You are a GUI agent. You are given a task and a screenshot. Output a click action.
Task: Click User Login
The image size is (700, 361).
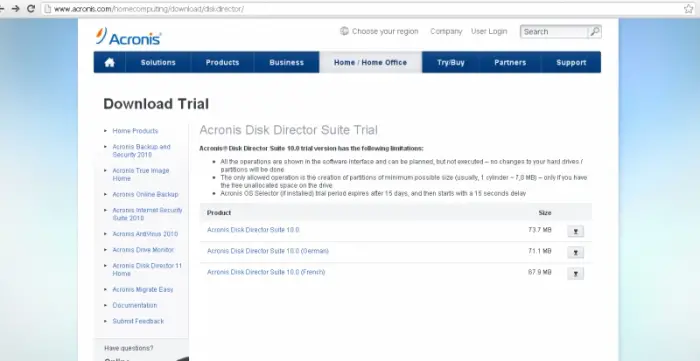coord(489,31)
